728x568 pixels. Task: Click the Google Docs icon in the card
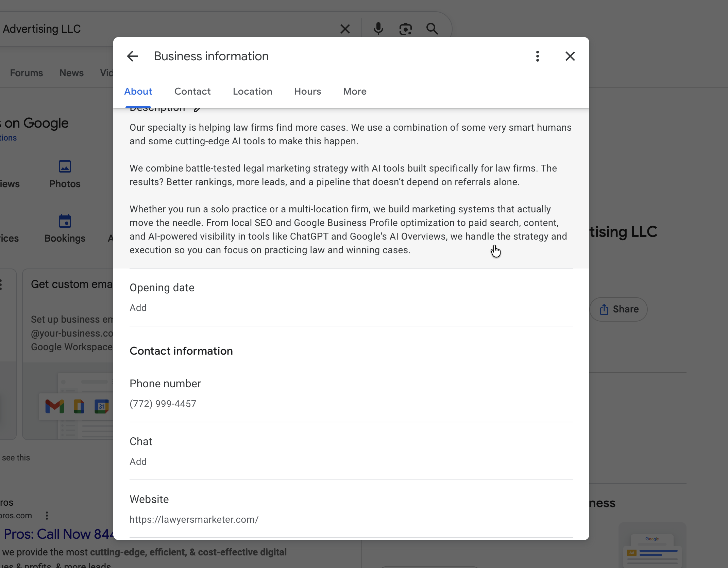[x=79, y=406]
